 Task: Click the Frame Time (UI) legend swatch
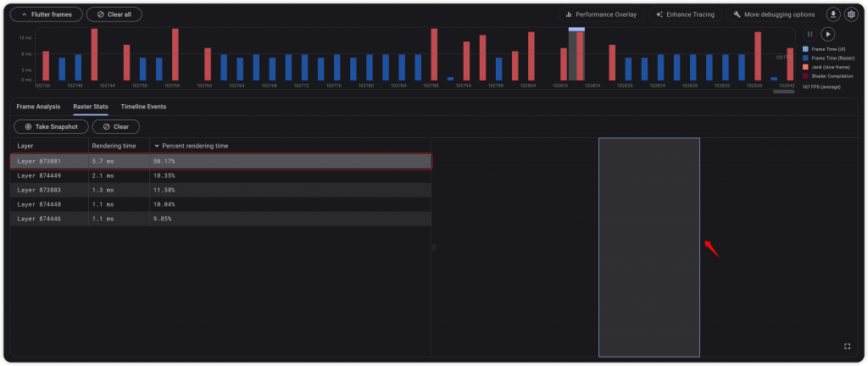pyautogui.click(x=805, y=49)
